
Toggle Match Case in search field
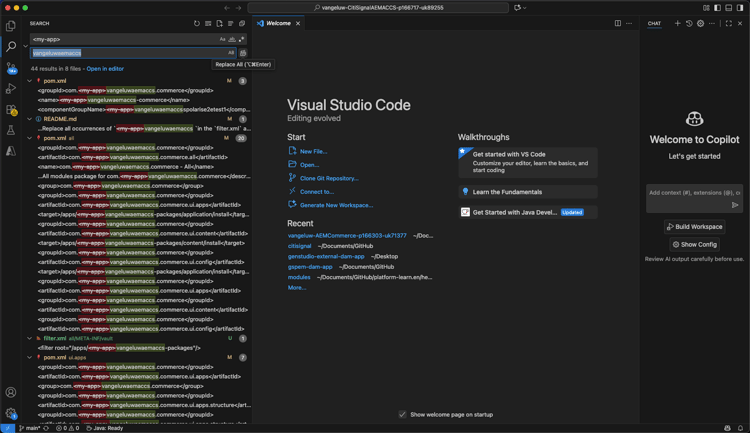[x=223, y=39]
